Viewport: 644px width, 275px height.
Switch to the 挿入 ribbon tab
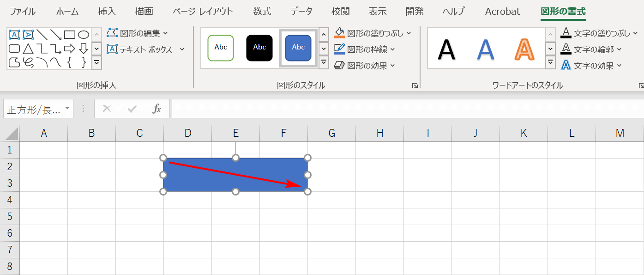107,12
